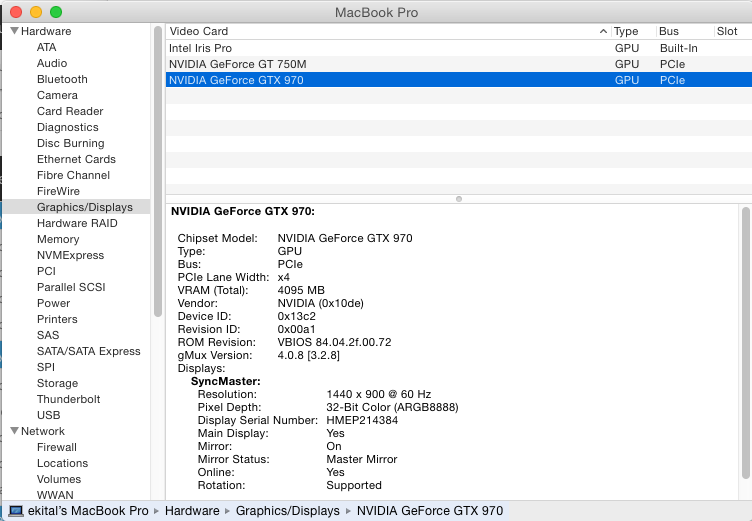Select Power in the sidebar

[53, 303]
